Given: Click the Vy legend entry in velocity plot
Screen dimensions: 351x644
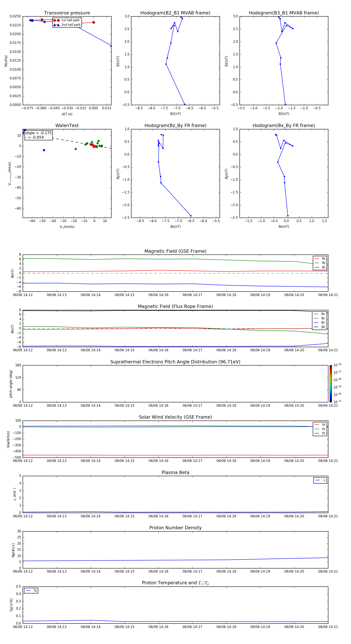Looking at the screenshot, I should [320, 429].
